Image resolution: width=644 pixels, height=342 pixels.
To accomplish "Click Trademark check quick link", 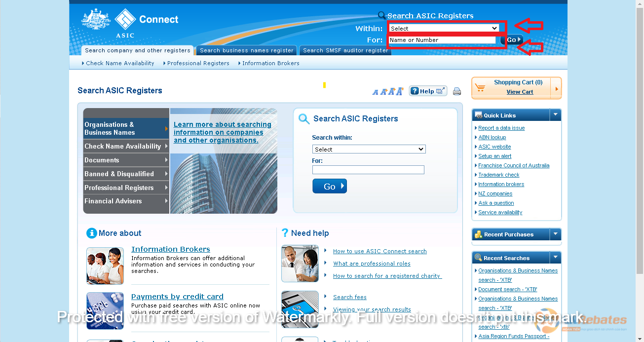I will (x=499, y=175).
